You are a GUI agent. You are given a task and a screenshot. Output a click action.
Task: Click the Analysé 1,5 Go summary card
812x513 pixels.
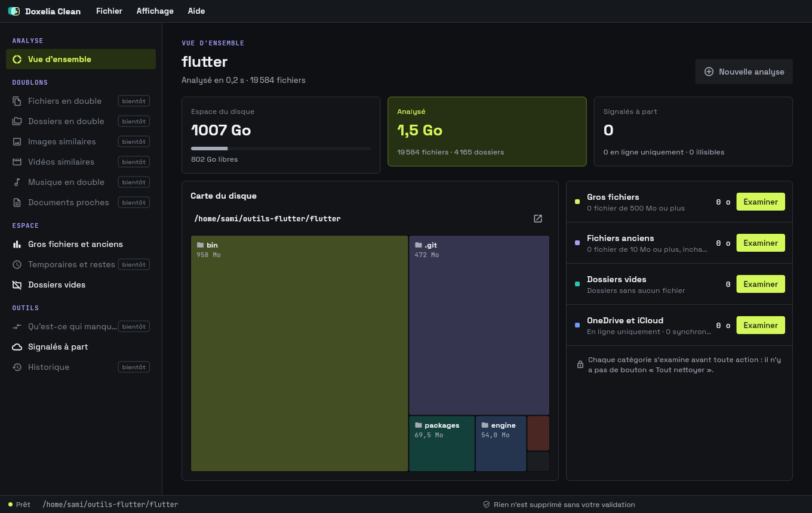pos(487,131)
